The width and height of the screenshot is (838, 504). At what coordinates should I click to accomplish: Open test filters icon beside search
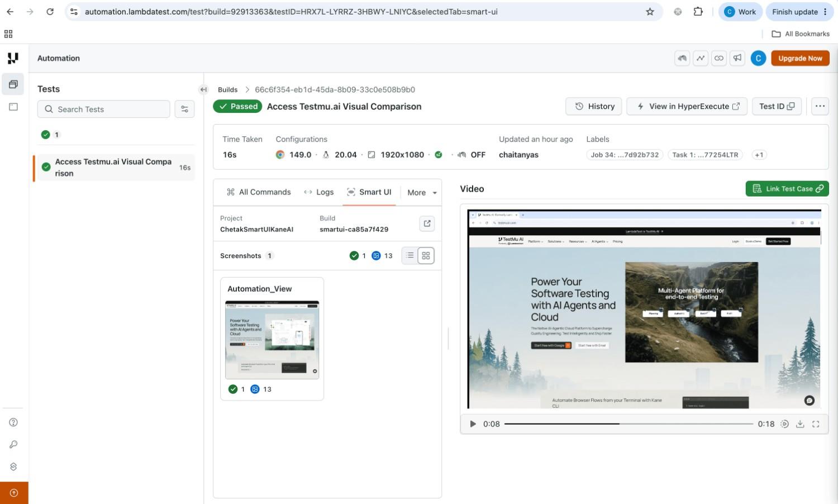184,109
